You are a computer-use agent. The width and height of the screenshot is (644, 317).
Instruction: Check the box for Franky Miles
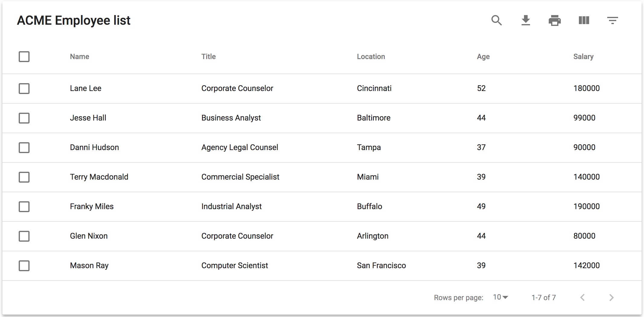point(24,207)
